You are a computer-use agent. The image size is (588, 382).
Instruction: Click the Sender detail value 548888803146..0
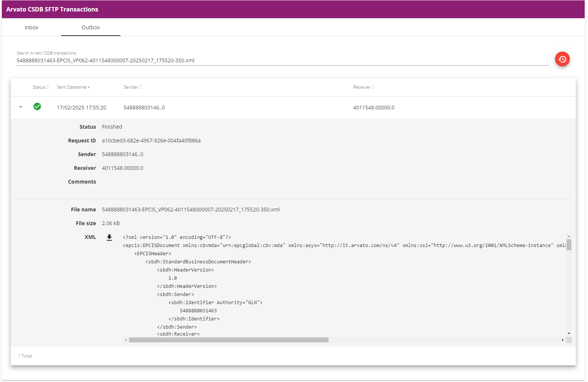point(123,154)
